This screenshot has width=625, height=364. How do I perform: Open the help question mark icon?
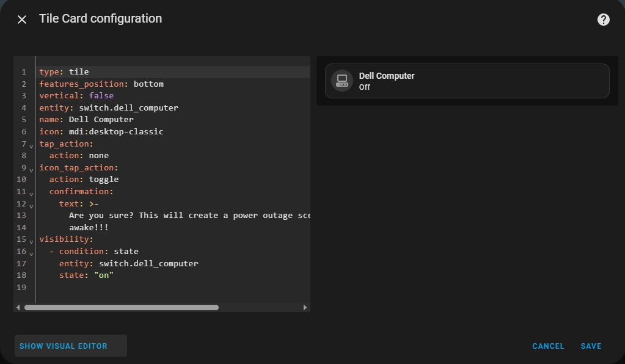(x=603, y=20)
